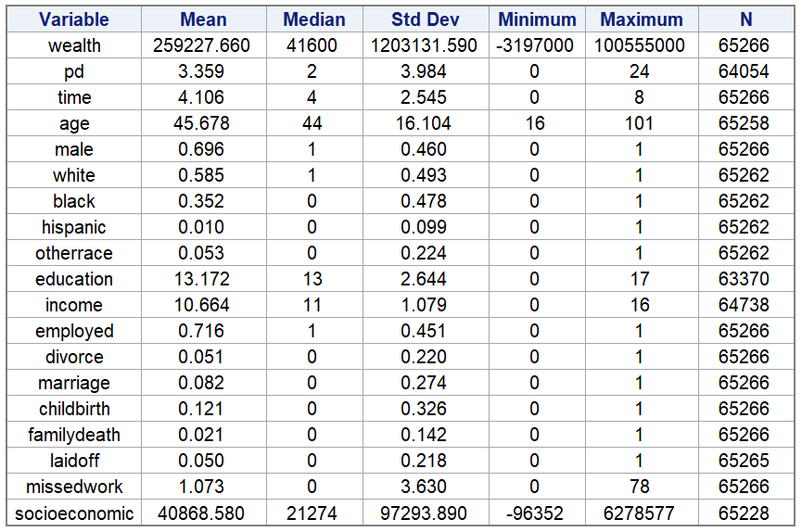The width and height of the screenshot is (802, 532).
Task: Click the pd N value 64054
Action: (x=746, y=71)
